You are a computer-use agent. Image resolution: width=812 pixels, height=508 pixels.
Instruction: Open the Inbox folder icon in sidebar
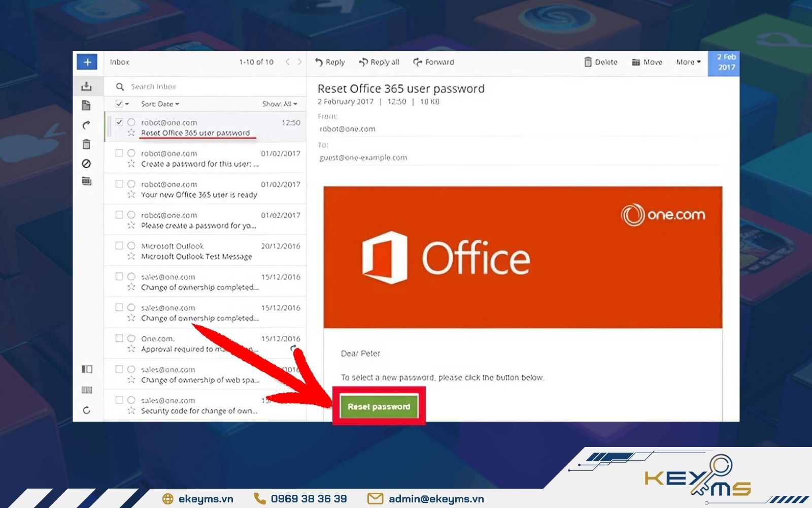(86, 86)
